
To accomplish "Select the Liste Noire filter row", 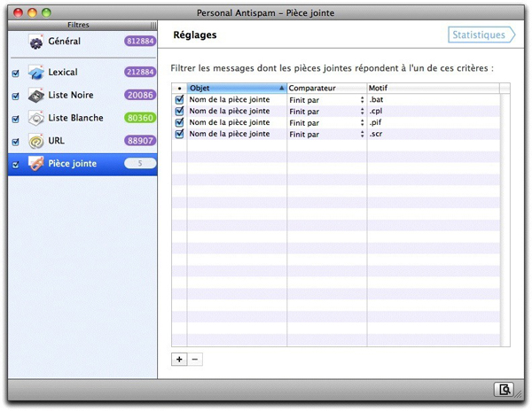I will pos(82,95).
